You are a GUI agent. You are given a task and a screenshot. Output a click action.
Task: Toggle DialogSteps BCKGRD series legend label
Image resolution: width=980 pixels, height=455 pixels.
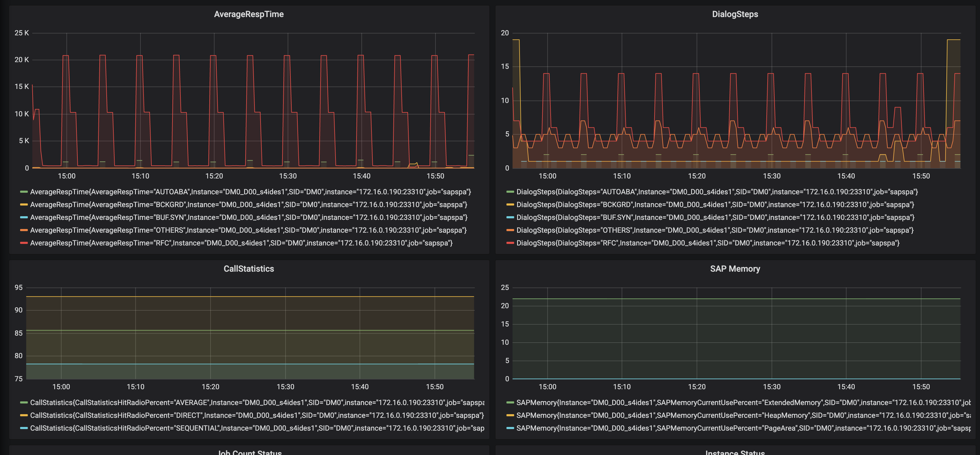pos(715,205)
